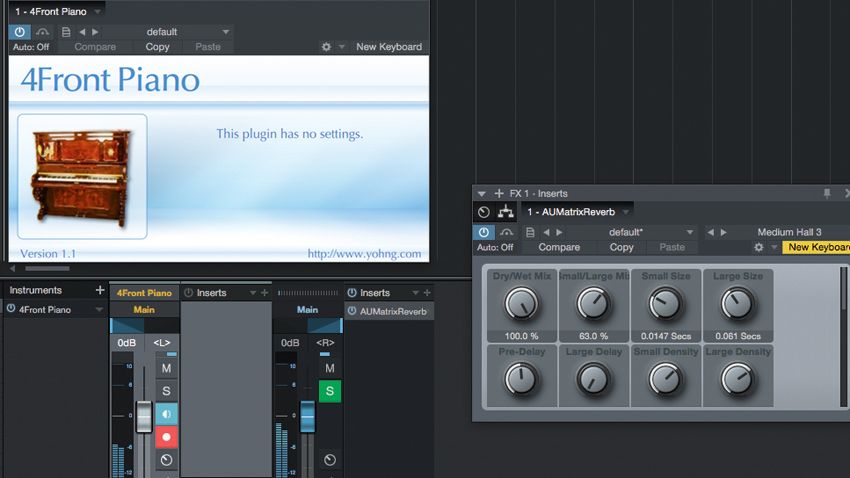Solo the 4Front Piano channel
This screenshot has height=478, width=850.
pyautogui.click(x=166, y=391)
